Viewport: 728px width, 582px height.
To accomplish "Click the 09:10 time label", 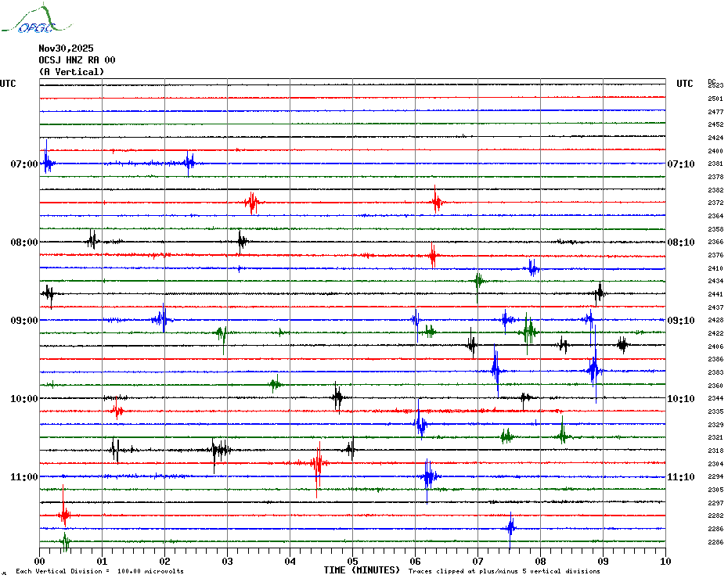I will (x=681, y=320).
